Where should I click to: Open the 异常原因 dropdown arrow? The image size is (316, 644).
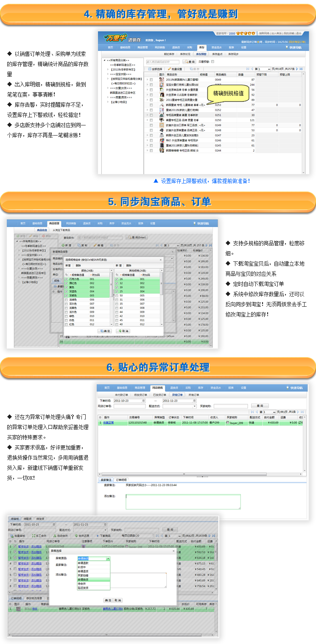(x=108, y=559)
